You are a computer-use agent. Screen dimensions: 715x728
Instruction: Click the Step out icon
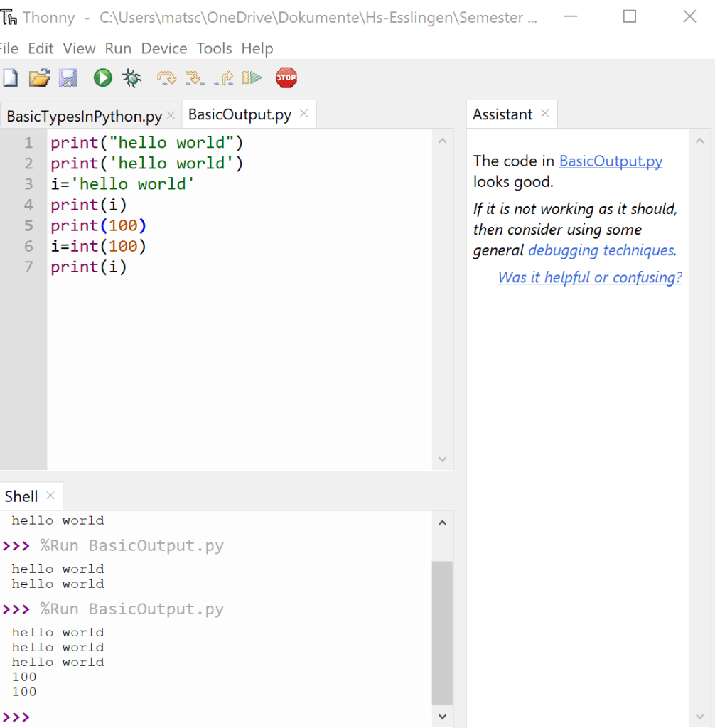click(x=225, y=78)
